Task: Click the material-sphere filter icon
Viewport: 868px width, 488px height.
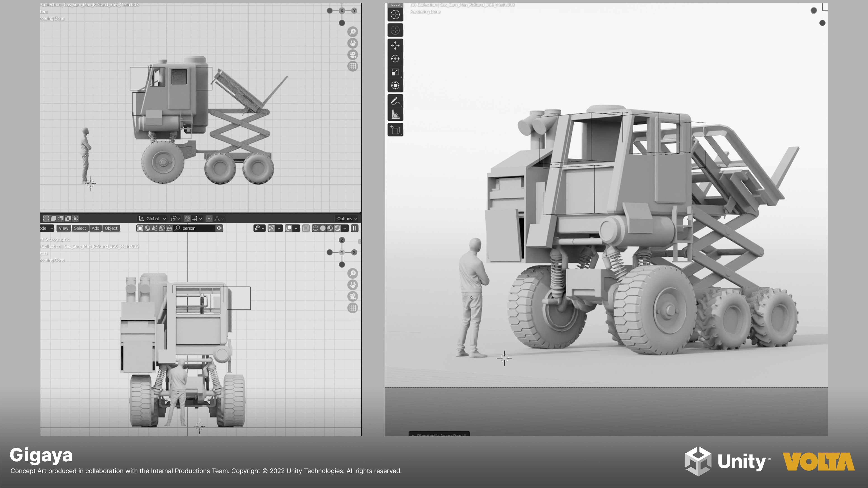Action: 147,228
